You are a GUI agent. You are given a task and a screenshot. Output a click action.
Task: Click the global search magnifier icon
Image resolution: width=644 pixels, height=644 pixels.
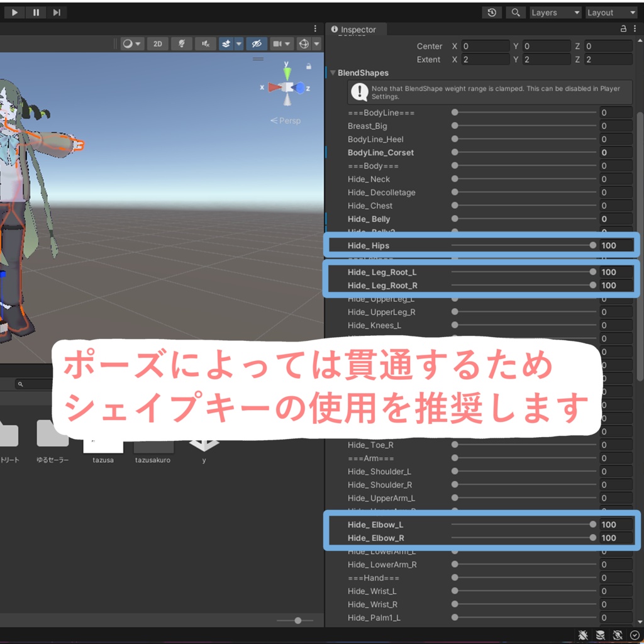coord(516,13)
